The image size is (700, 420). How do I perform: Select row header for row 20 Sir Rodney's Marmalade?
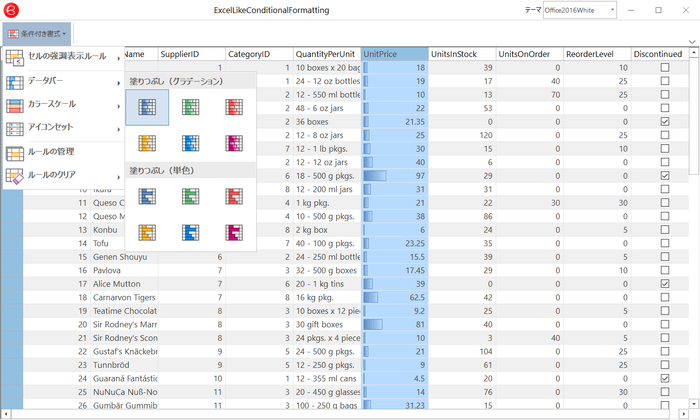(12, 324)
